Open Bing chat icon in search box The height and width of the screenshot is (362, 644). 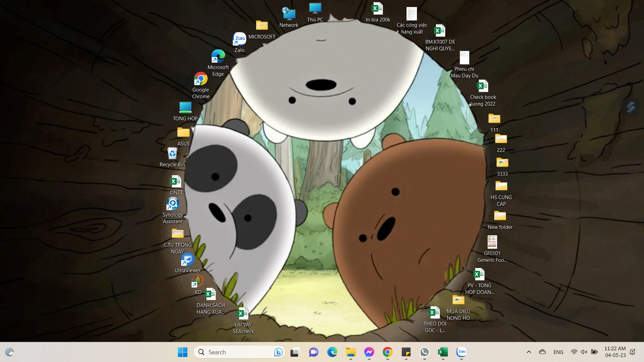[278, 352]
